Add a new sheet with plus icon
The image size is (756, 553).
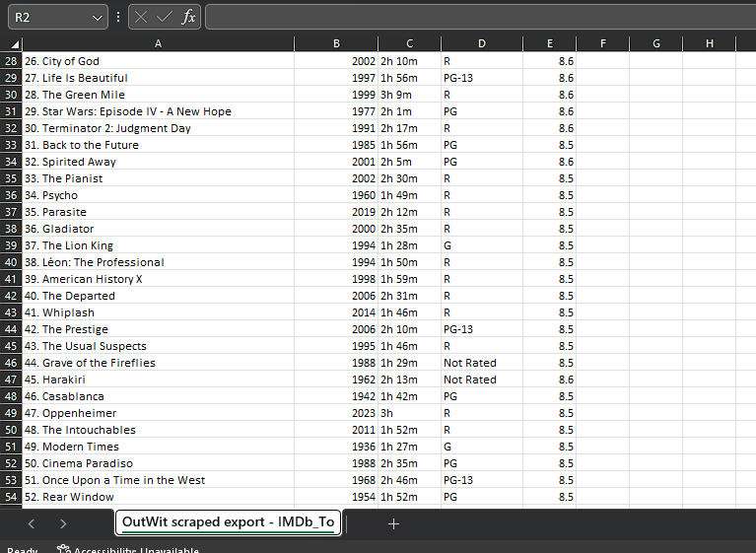[393, 523]
